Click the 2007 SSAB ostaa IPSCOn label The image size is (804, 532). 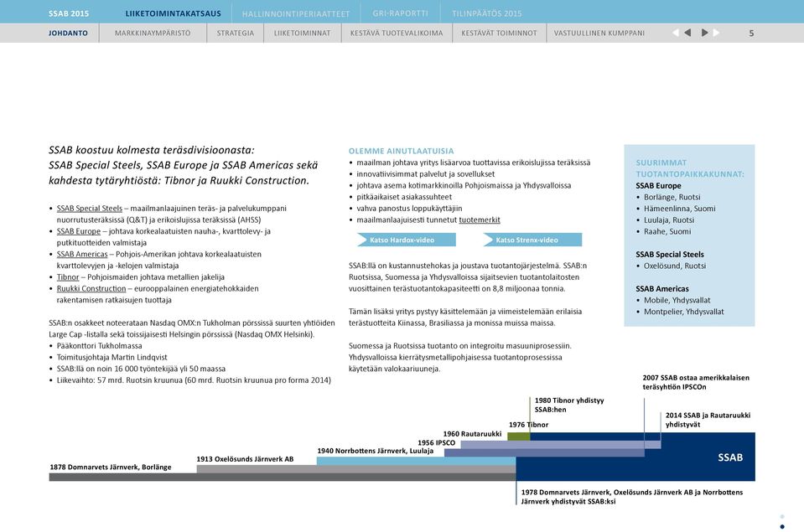696,382
